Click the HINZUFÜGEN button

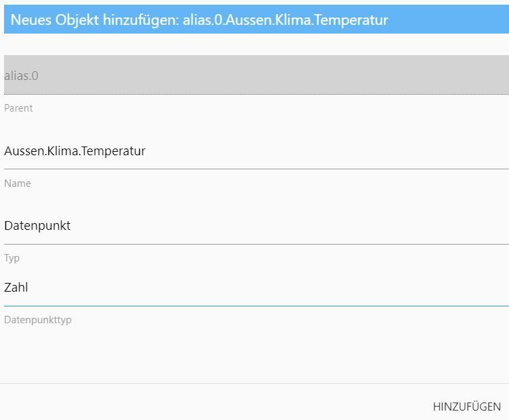[467, 407]
